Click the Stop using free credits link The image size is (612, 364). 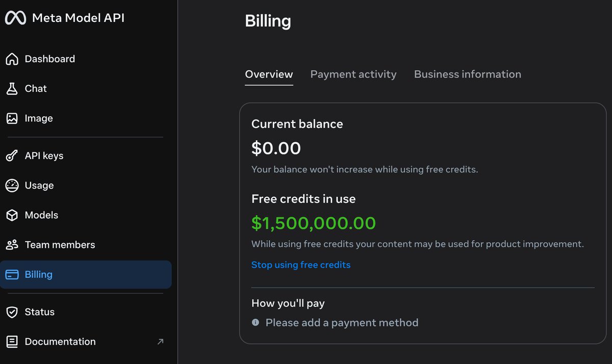pos(301,265)
